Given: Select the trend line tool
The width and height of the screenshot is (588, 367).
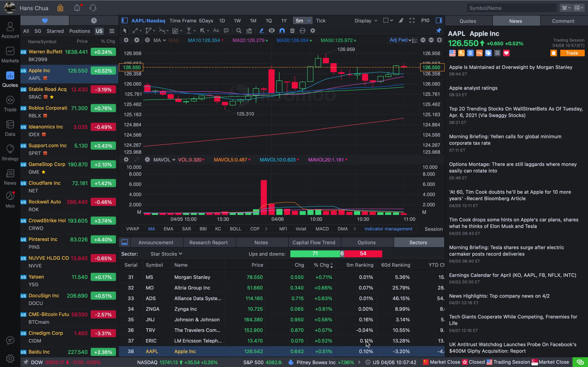Looking at the screenshot, I should click(x=135, y=30).
